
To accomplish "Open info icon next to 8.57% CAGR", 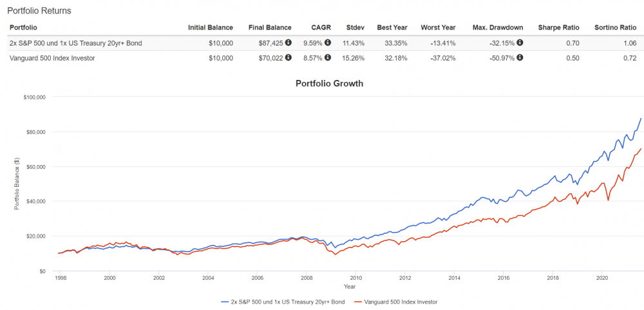I will [x=327, y=57].
